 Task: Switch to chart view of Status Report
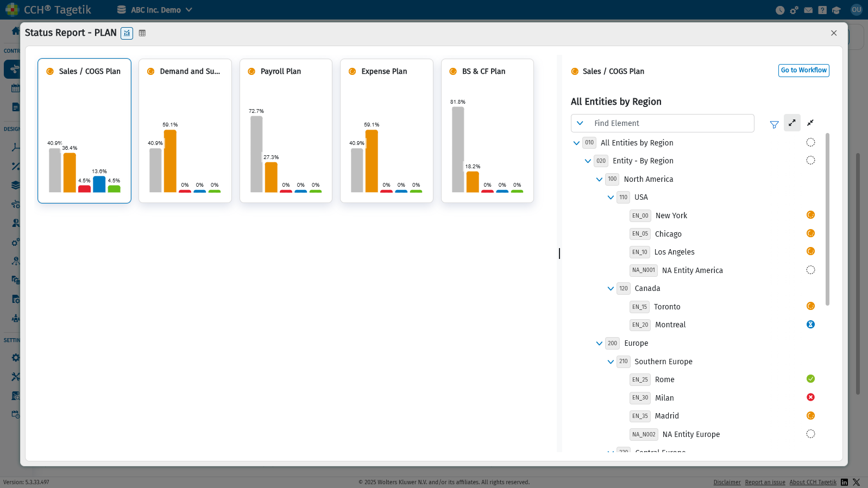[127, 33]
